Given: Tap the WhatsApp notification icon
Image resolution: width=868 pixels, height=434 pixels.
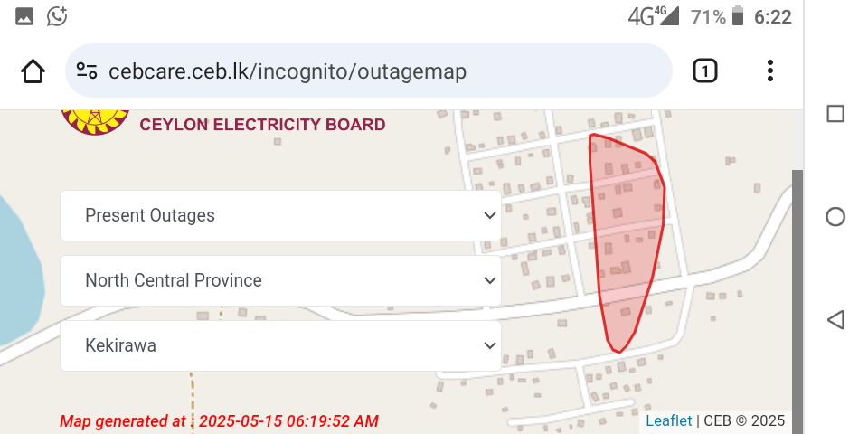Looking at the screenshot, I should coord(57,16).
